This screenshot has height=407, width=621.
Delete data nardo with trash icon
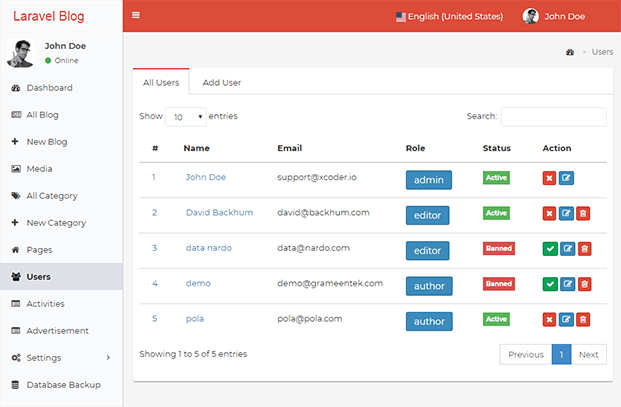tap(585, 249)
